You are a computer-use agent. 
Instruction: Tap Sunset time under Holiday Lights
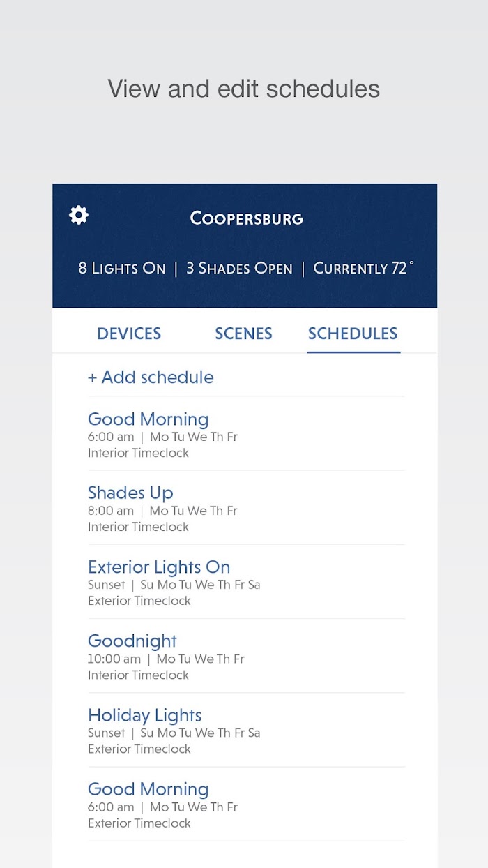click(107, 733)
